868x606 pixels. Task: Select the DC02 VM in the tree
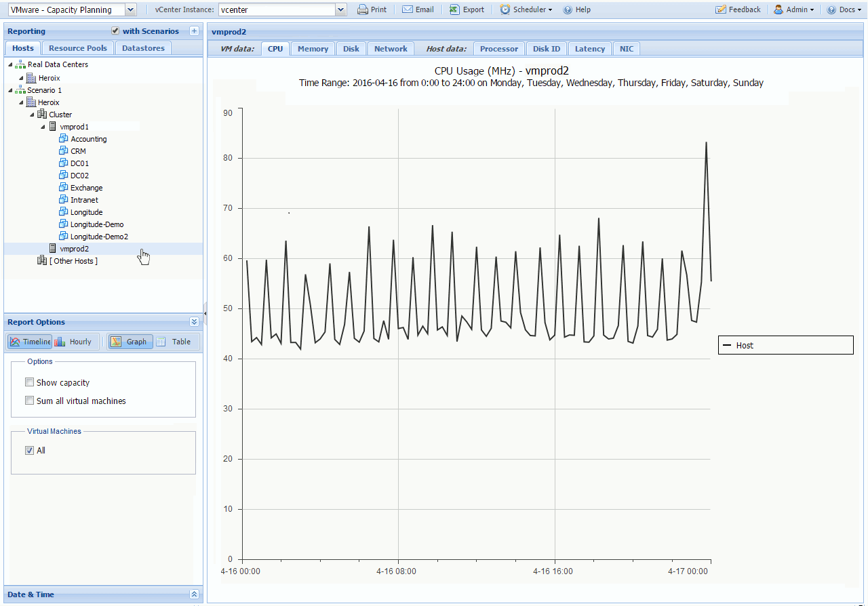tap(79, 176)
